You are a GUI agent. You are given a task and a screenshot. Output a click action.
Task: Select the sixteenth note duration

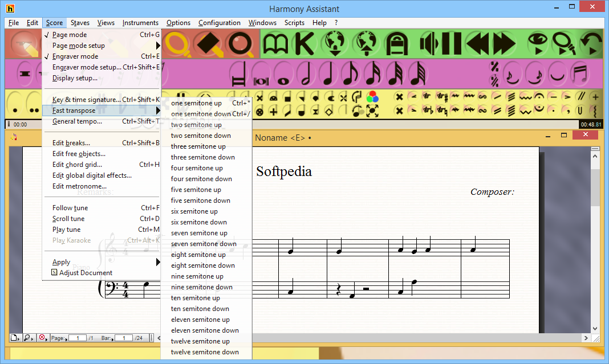coord(373,73)
